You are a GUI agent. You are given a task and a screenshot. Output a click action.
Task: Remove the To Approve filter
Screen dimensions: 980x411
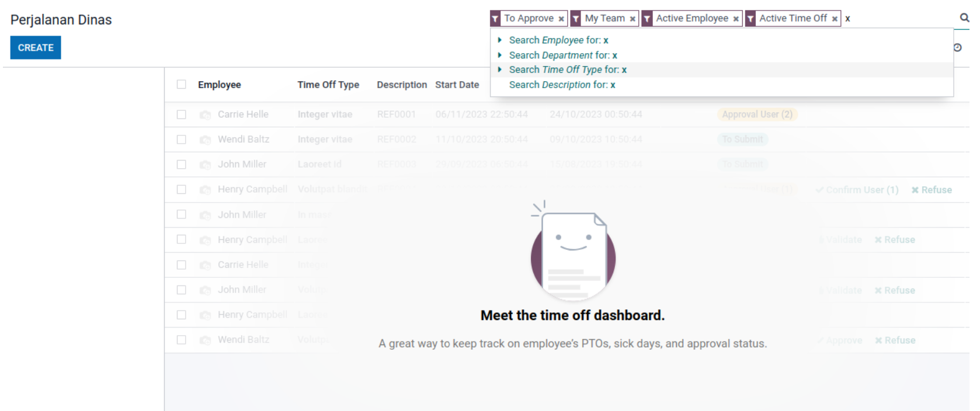[x=561, y=19]
